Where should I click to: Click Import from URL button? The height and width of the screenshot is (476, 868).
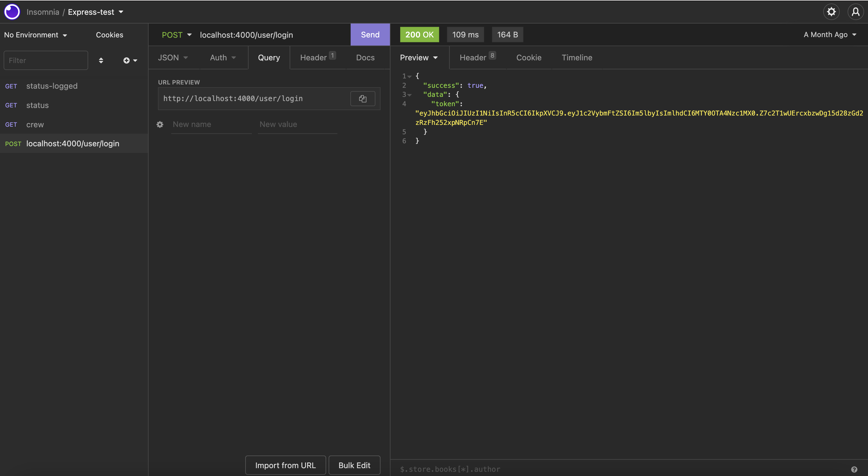pyautogui.click(x=285, y=465)
